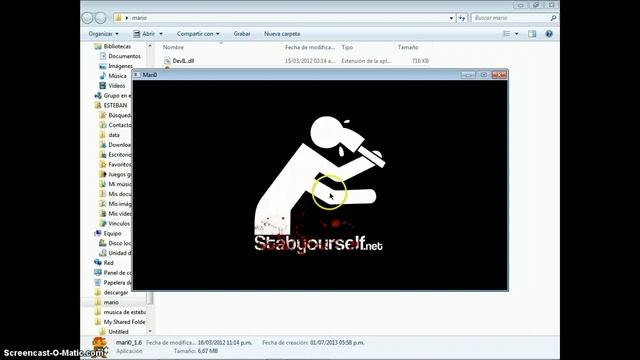Open the Compartir con menu
Screen dimensions: 640x360
(198, 34)
